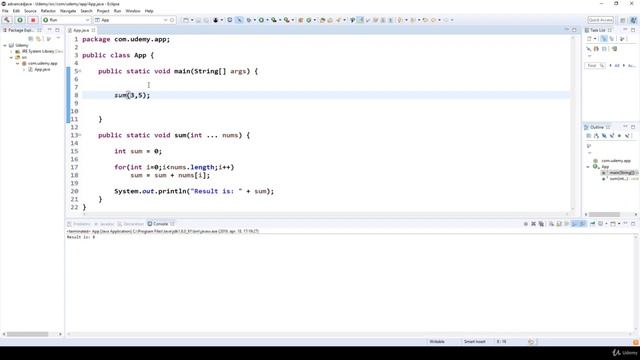Viewport: 640px width, 360px height.
Task: Select the App.java editor tab
Action: [x=81, y=30]
